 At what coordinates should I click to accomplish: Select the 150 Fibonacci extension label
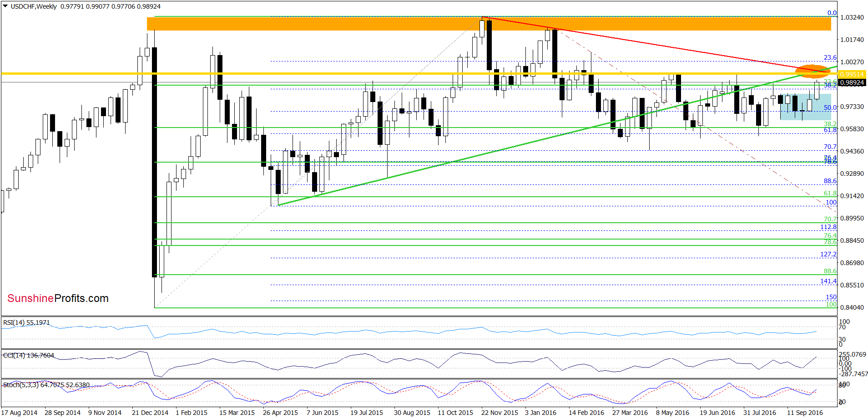pos(831,297)
